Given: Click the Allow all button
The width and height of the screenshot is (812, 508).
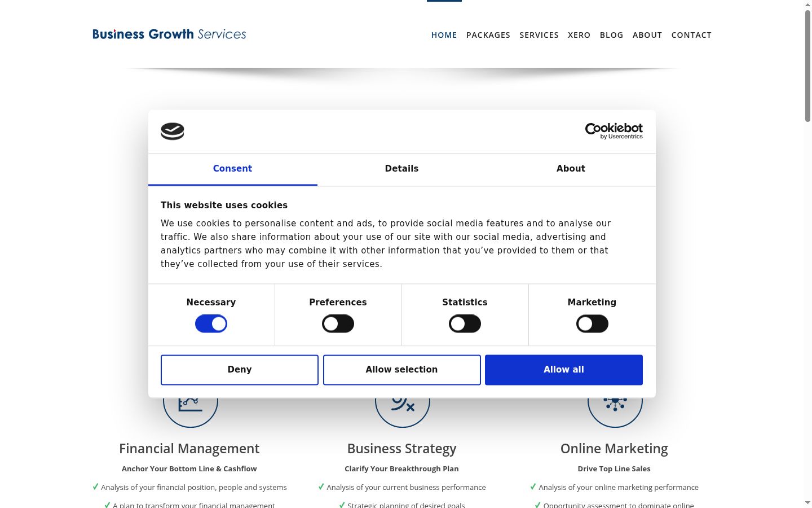Looking at the screenshot, I should [564, 370].
